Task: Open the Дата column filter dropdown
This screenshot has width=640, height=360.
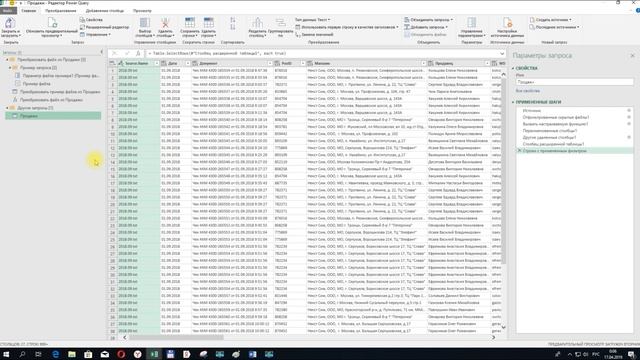Action: (188, 63)
